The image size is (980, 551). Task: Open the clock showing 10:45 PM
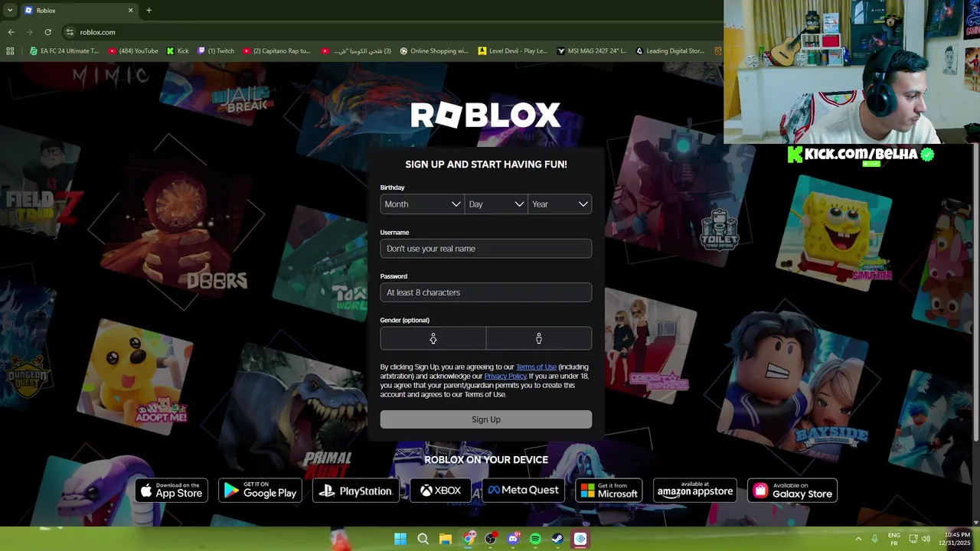pos(954,539)
